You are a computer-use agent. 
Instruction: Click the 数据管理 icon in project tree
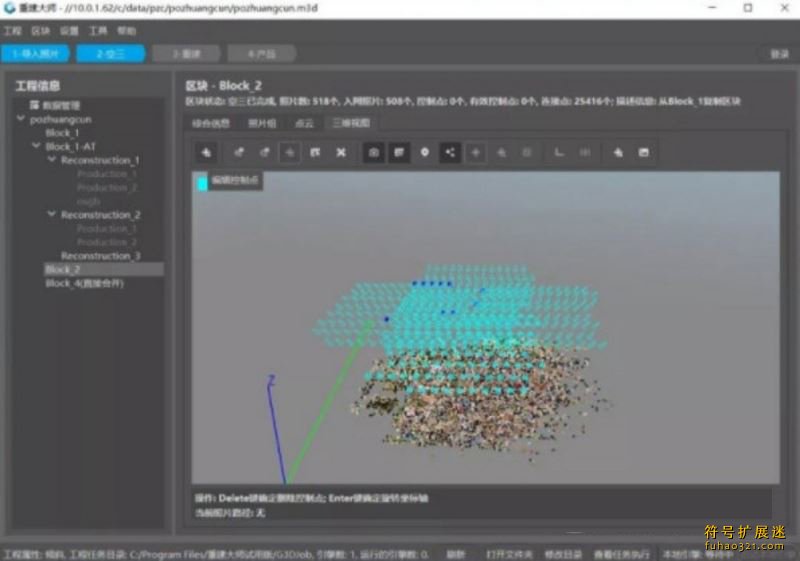pyautogui.click(x=35, y=104)
